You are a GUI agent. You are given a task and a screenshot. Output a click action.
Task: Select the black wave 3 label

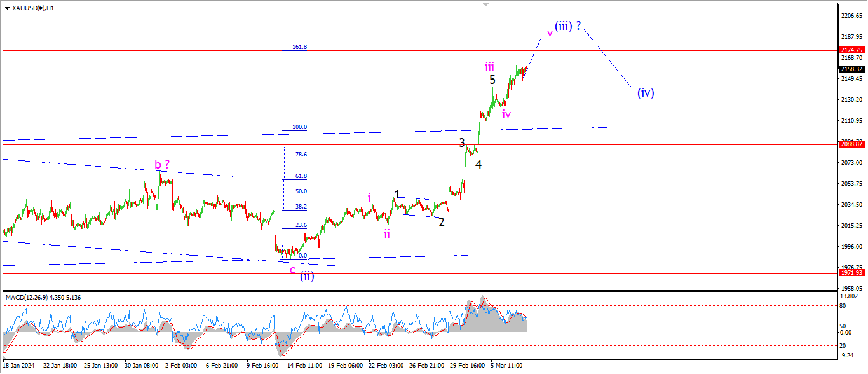463,143
